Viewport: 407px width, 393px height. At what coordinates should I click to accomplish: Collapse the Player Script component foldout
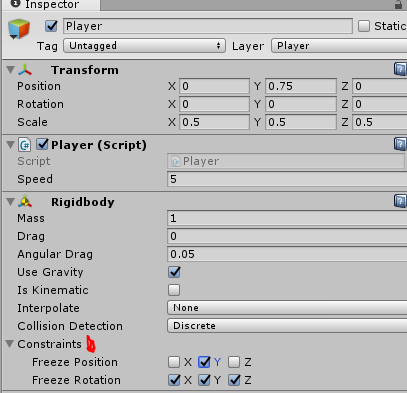coord(11,145)
